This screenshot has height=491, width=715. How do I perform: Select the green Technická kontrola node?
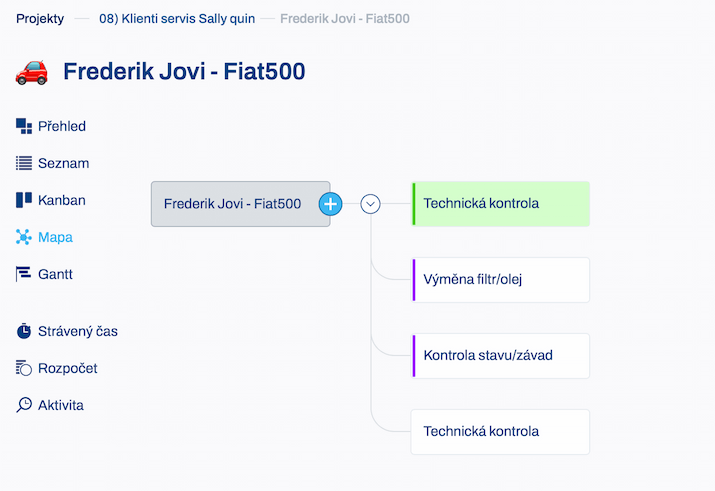point(501,204)
